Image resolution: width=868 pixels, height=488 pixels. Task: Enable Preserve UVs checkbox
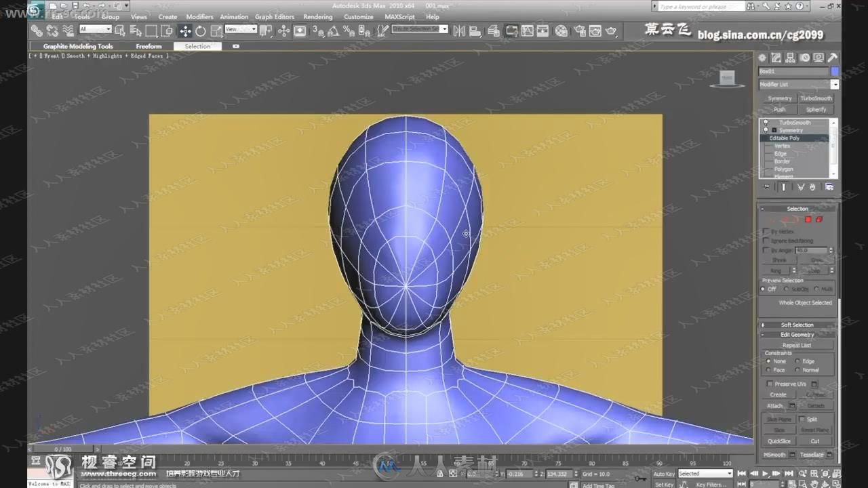[x=770, y=384]
